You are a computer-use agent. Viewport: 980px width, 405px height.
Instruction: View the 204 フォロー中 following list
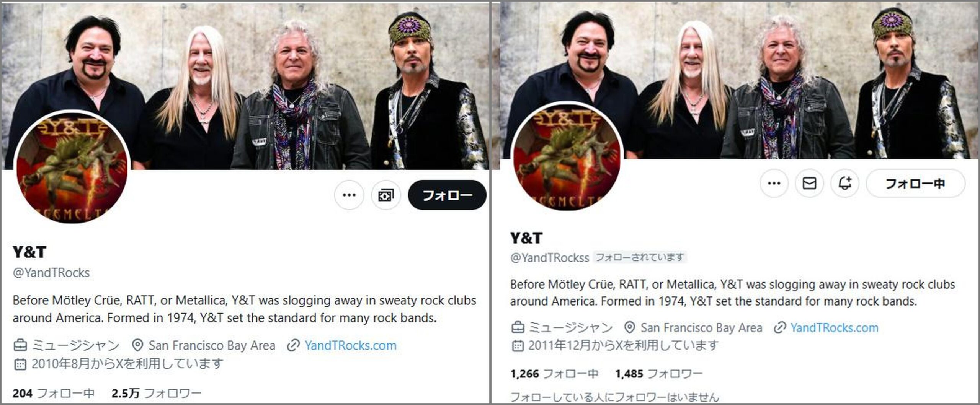(x=54, y=393)
